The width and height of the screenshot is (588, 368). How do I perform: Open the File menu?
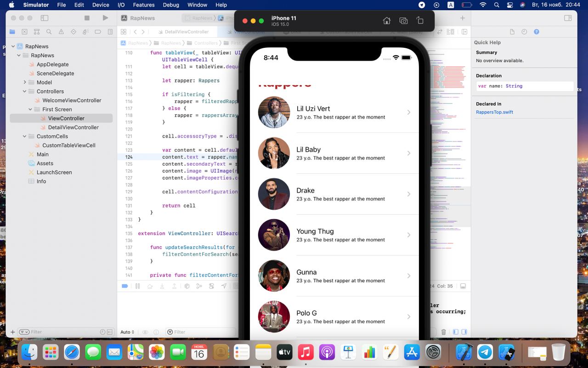point(61,5)
